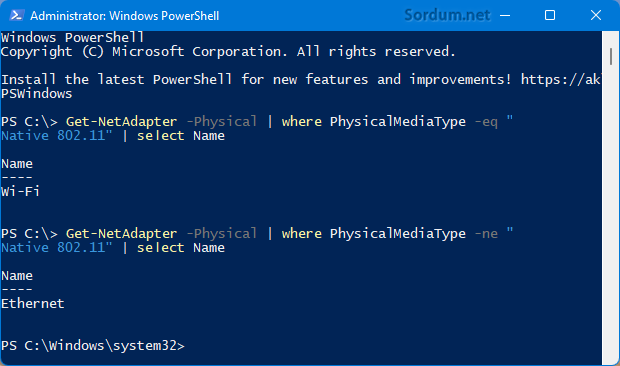
Task: Click the first Get-NetAdapter command
Action: click(121, 121)
